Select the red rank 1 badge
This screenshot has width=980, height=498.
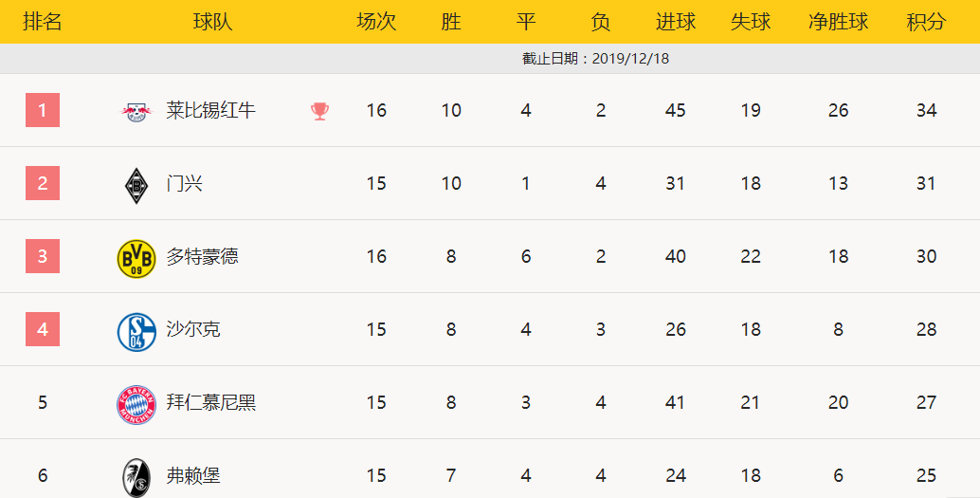tap(43, 110)
